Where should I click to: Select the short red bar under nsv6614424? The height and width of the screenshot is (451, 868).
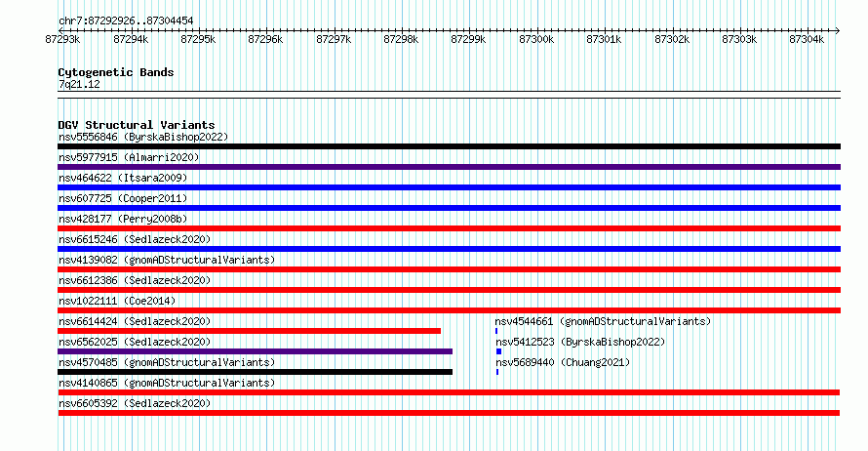coord(249,331)
